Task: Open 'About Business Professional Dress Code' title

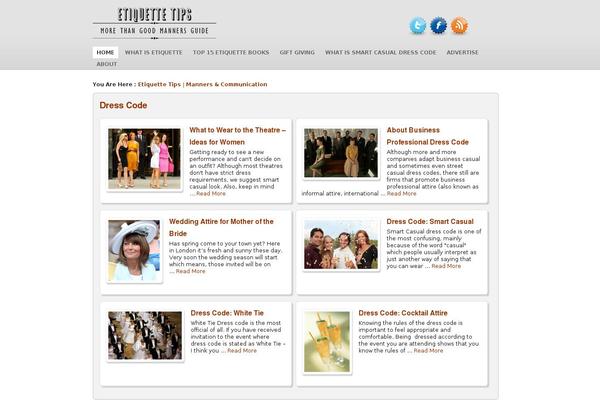Action: coord(427,136)
